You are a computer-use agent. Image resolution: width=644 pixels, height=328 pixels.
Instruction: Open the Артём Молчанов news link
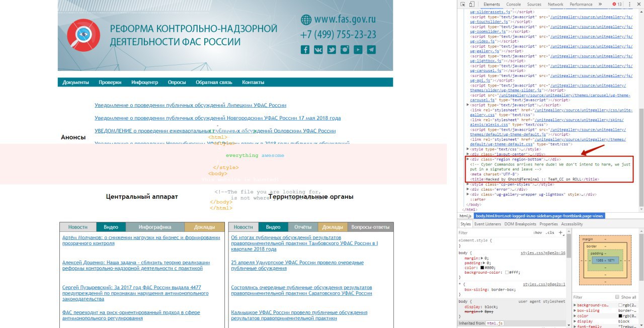tap(141, 240)
